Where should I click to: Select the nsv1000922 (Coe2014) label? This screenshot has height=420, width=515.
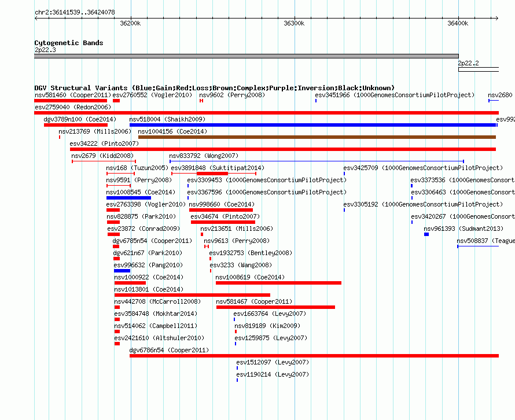tap(149, 278)
